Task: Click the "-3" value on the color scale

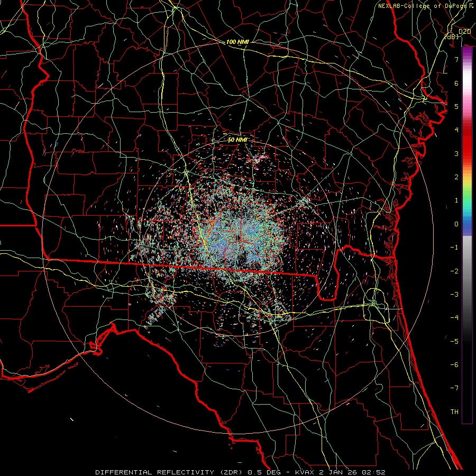Action: pyautogui.click(x=454, y=295)
